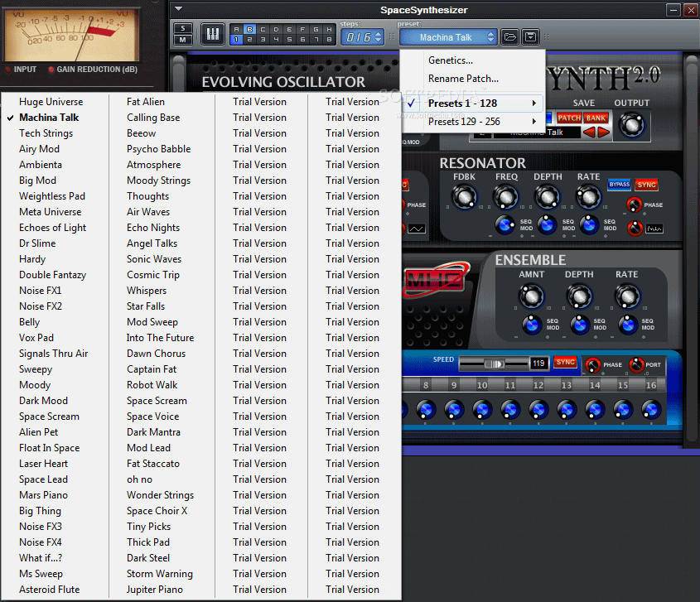Select the Laser Heart preset
The image size is (700, 602).
point(43,464)
